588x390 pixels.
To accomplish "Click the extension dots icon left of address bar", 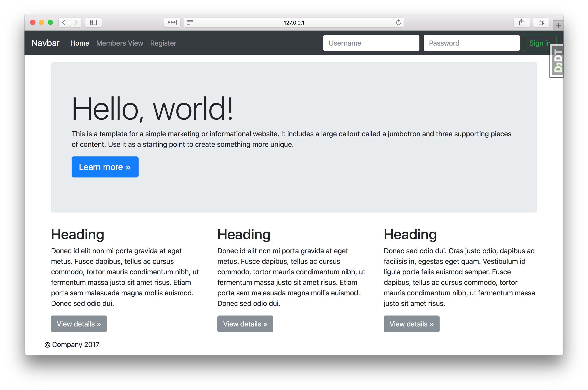I will coord(172,22).
